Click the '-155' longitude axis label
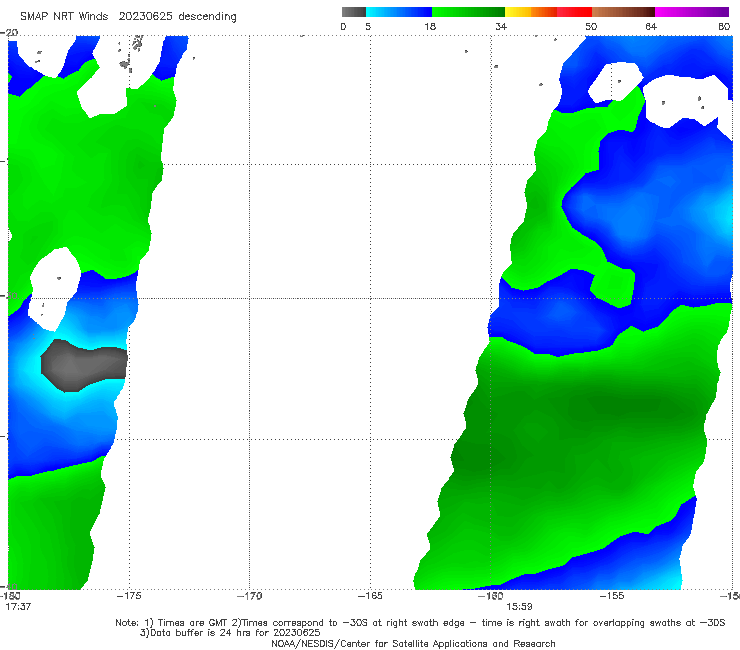Screen dimensions: 740x650 (612, 596)
